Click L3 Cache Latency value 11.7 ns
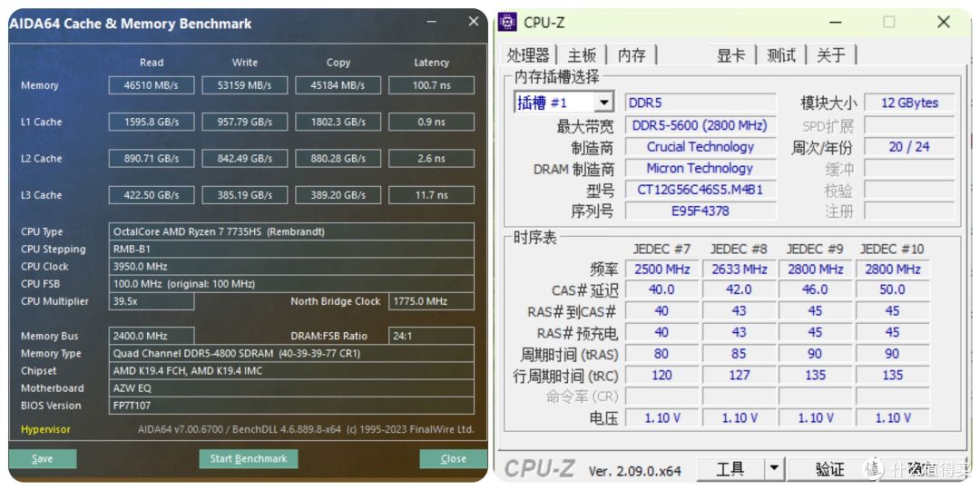Viewport: 980px width, 490px height. [x=431, y=195]
